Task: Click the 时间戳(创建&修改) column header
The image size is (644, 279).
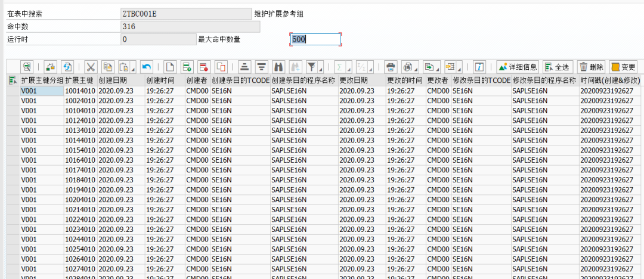Action: click(x=611, y=80)
